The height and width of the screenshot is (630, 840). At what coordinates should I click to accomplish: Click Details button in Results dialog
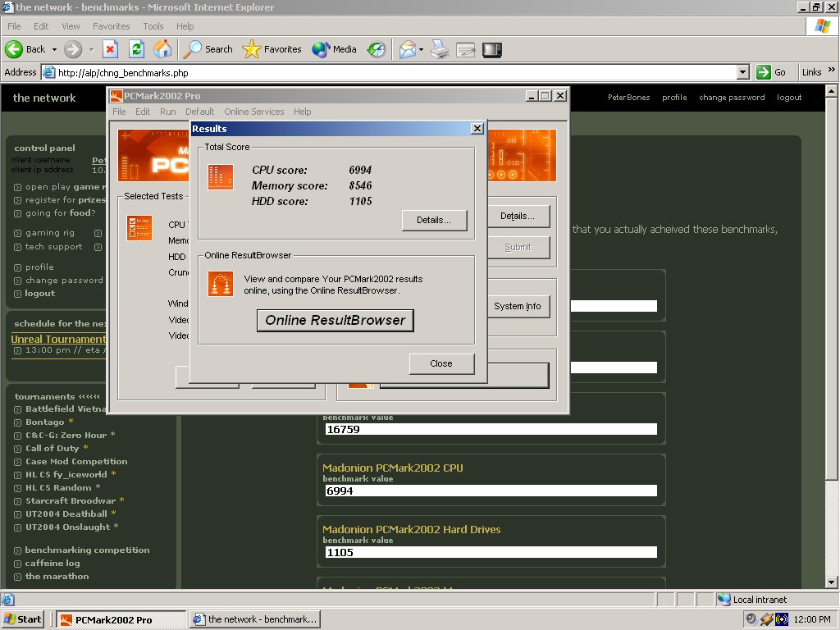[x=434, y=220]
